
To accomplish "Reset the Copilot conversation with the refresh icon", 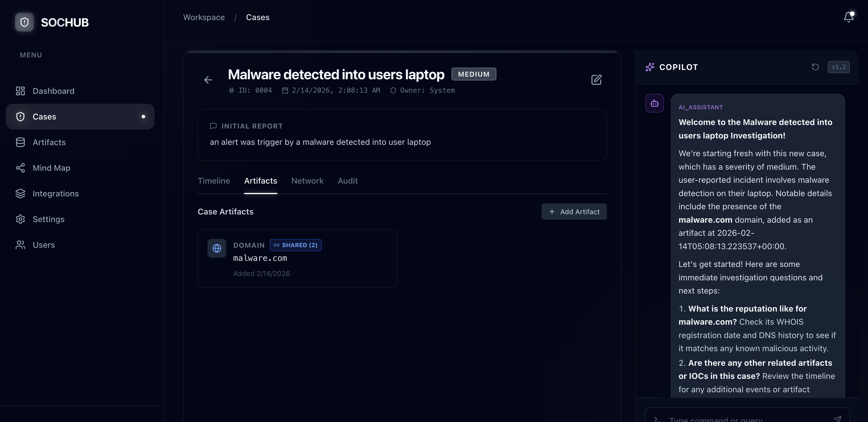I will point(816,67).
